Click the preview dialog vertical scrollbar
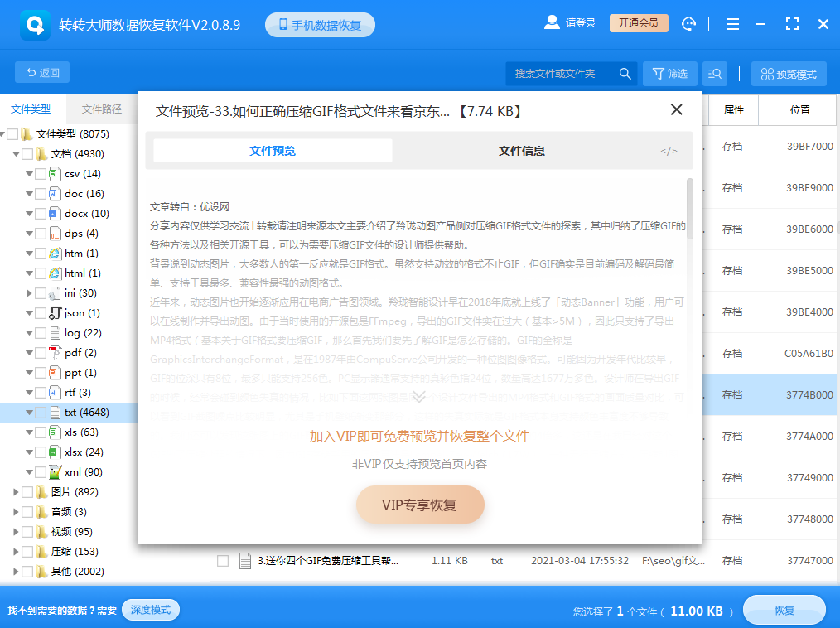 (x=690, y=209)
